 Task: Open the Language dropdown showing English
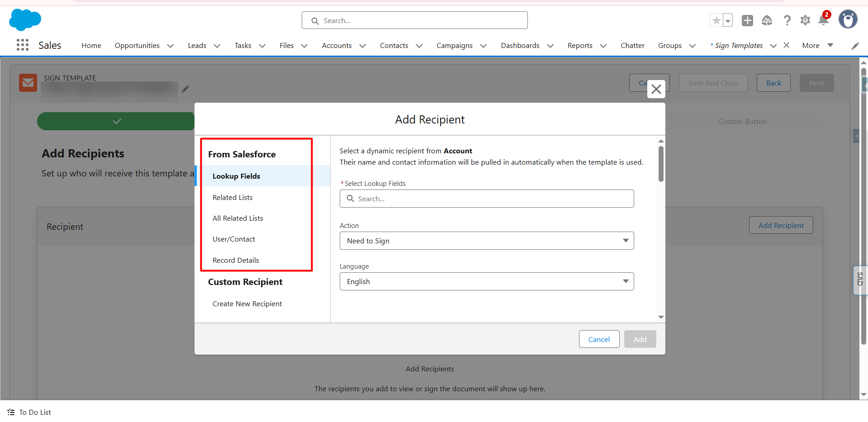click(x=486, y=281)
